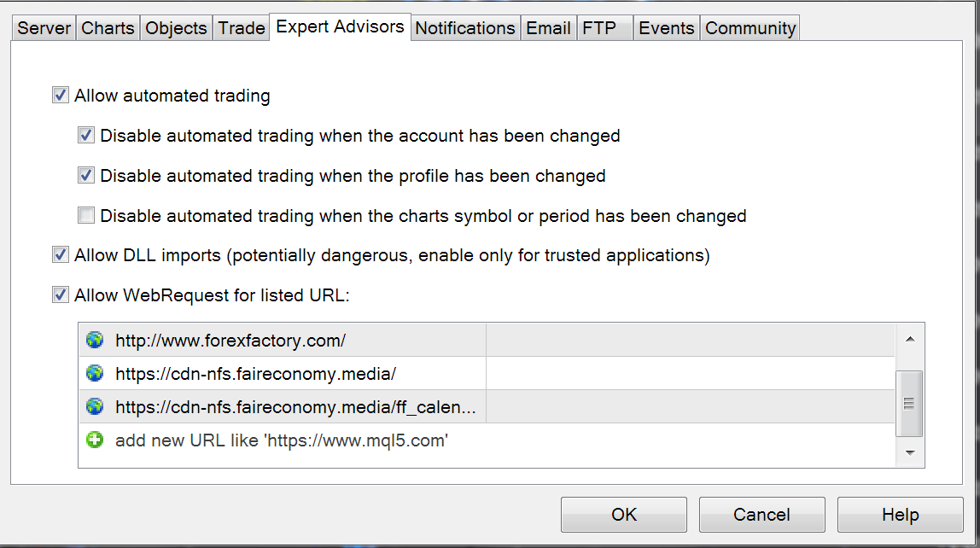Image resolution: width=980 pixels, height=548 pixels.
Task: Toggle Allow WebRequest for listed URL
Action: pyautogui.click(x=61, y=295)
